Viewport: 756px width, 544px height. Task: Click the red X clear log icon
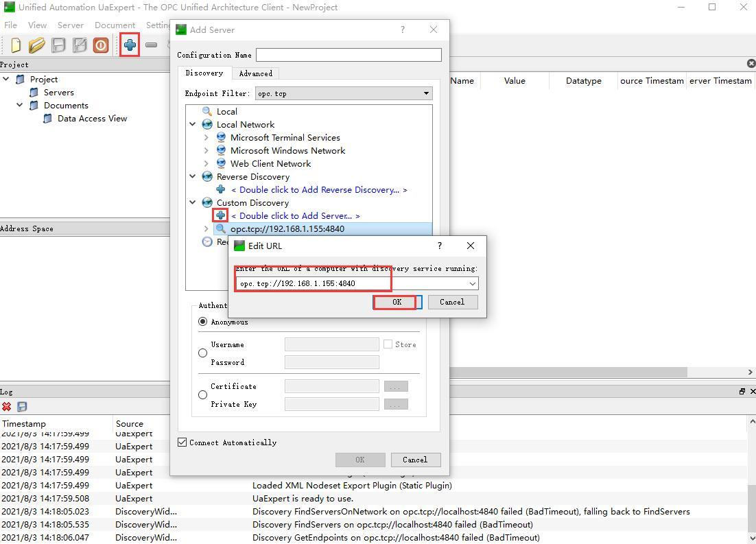pyautogui.click(x=6, y=407)
